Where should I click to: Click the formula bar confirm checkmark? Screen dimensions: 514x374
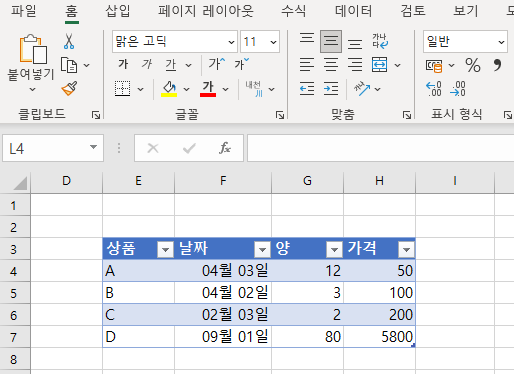pos(189,148)
